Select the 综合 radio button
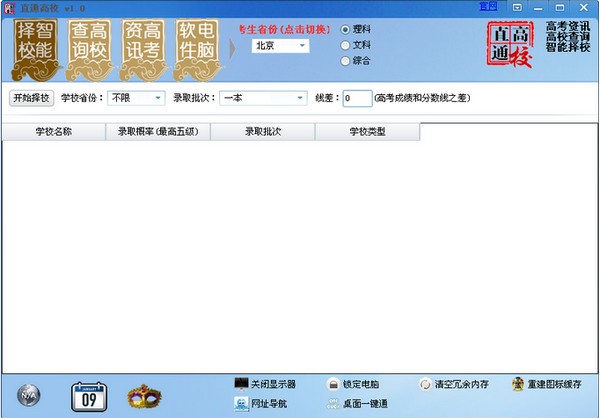Image resolution: width=600 pixels, height=418 pixels. 345,61
